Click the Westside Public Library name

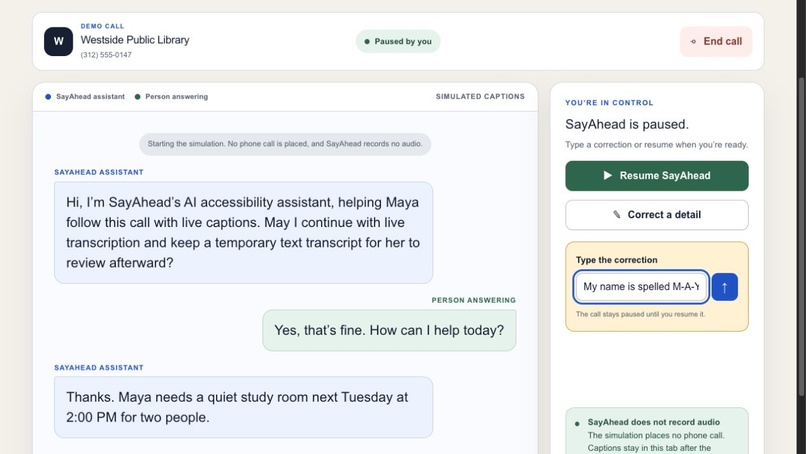(135, 40)
